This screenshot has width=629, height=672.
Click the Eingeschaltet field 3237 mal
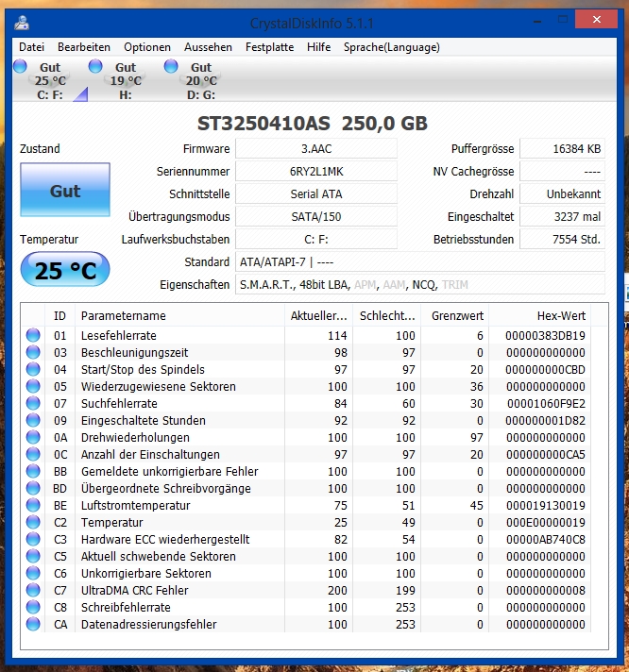pos(563,217)
